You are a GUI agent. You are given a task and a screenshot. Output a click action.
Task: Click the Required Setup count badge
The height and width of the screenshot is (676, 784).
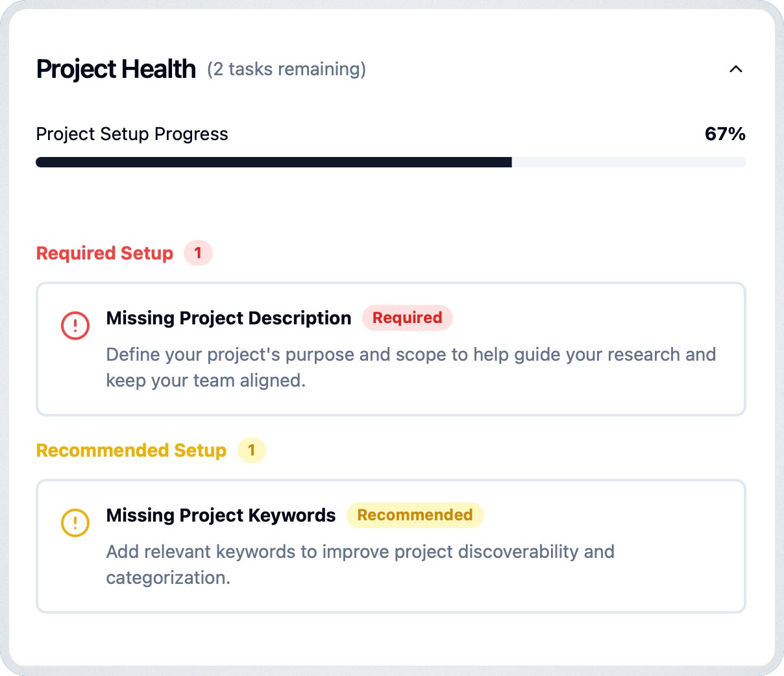198,253
